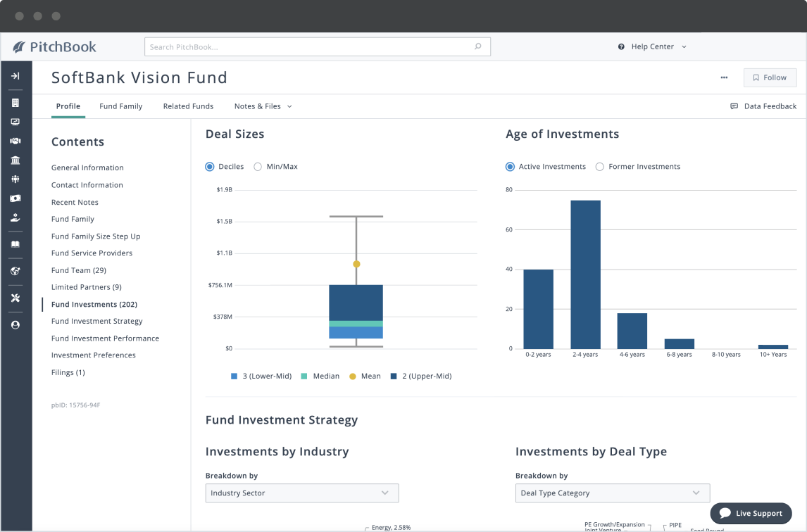The height and width of the screenshot is (532, 807).
Task: Jump to Contact Information section
Action: point(87,184)
